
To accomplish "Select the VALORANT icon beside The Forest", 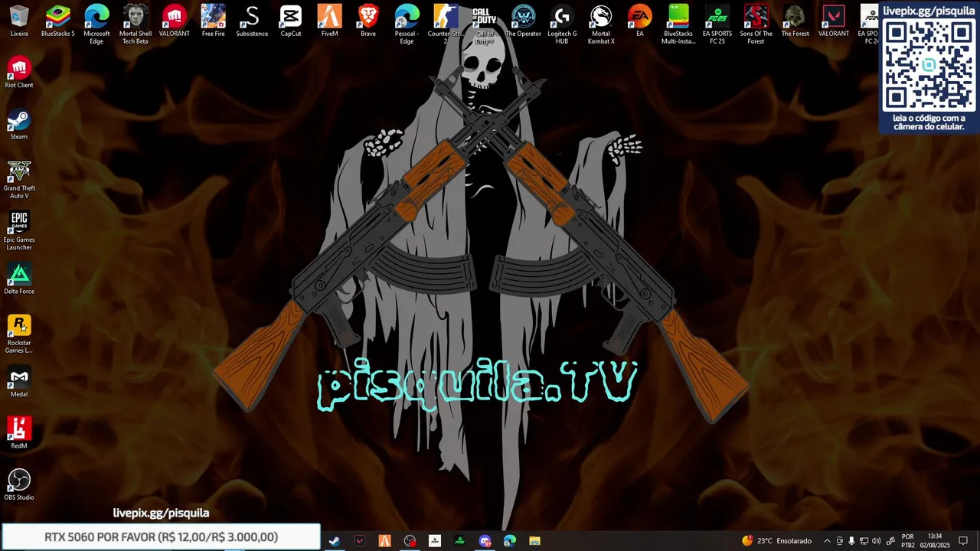I will point(833,21).
